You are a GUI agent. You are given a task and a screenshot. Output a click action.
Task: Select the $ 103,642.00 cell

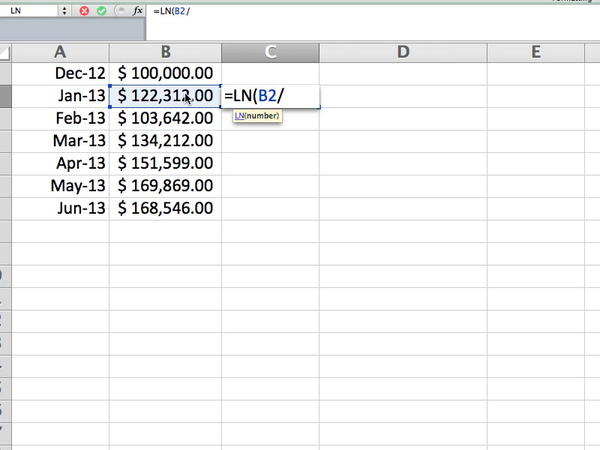pos(165,119)
